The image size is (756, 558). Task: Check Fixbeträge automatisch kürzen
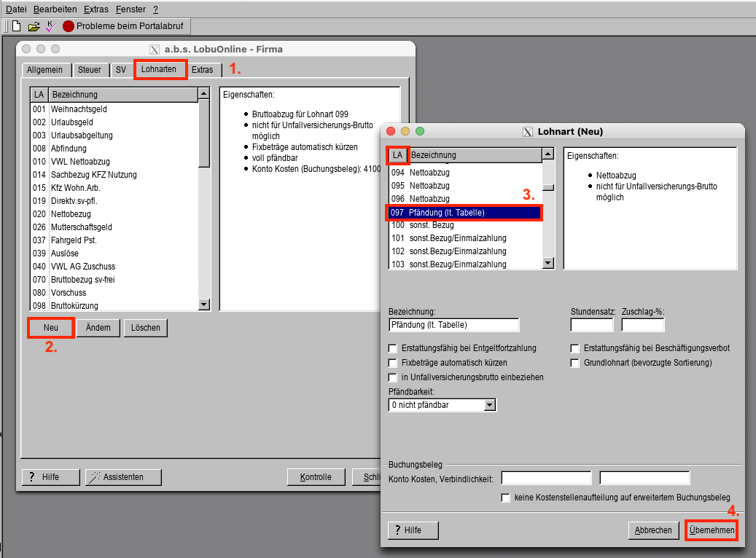(x=394, y=363)
